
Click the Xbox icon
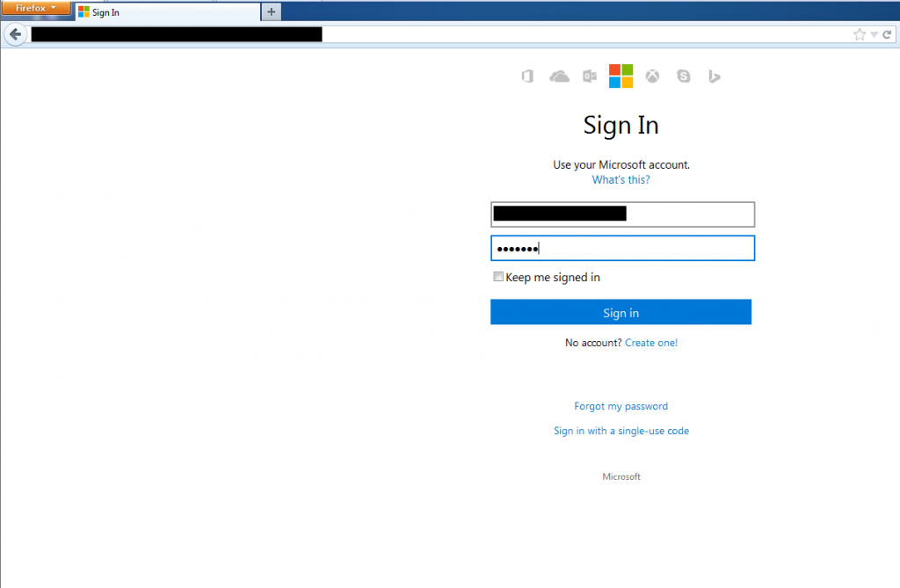pos(652,76)
